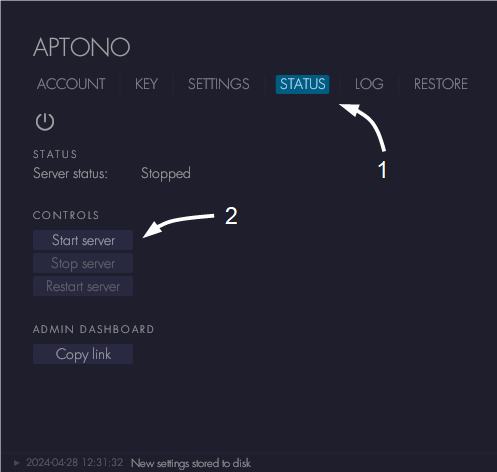The height and width of the screenshot is (472, 497).
Task: Click the 'New settings stored to disk' message
Action: 191,463
